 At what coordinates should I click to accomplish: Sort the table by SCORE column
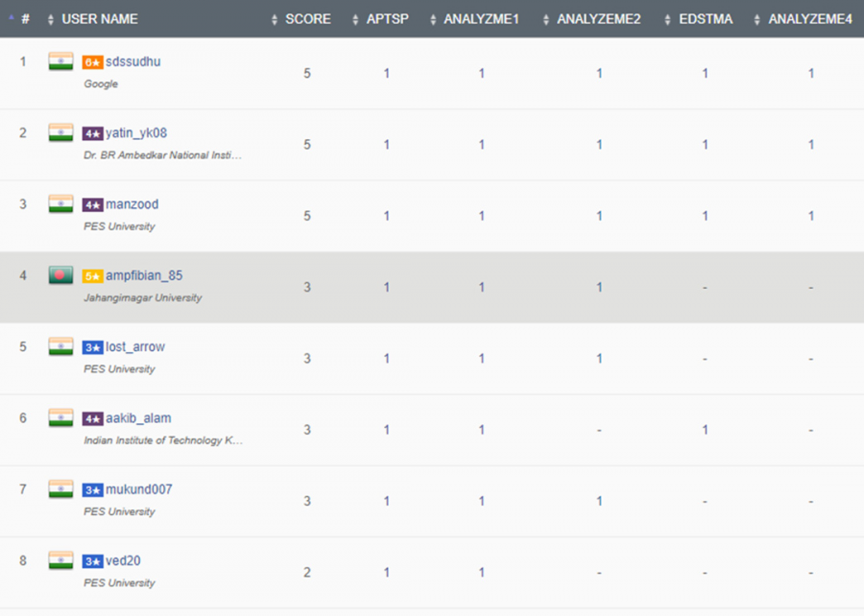pos(307,19)
